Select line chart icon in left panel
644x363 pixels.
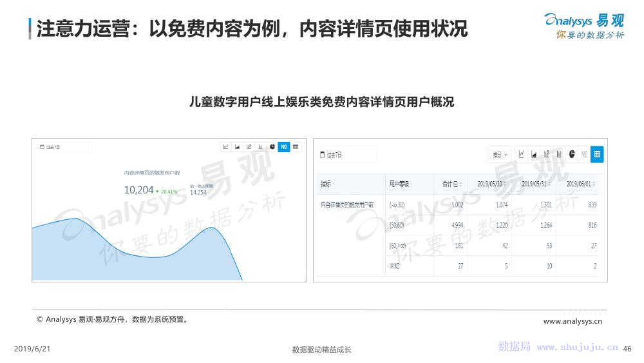[x=225, y=147]
